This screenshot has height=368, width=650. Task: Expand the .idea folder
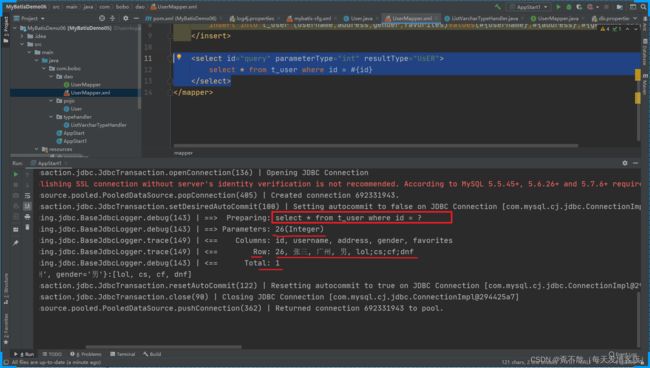pyautogui.click(x=22, y=36)
